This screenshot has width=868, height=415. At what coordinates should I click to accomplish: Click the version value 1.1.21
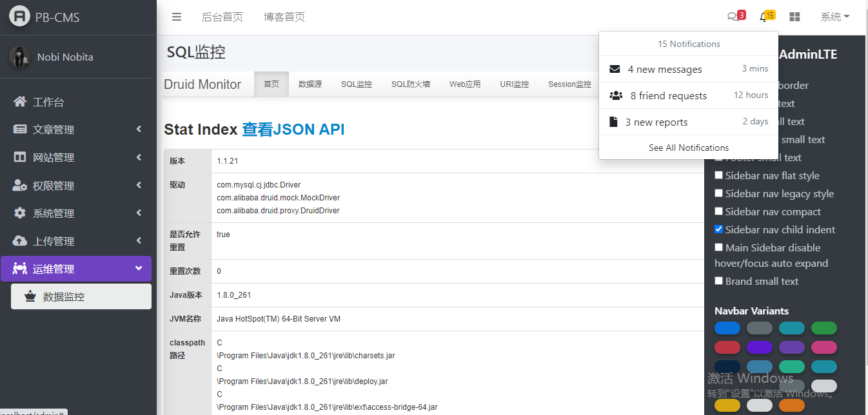pyautogui.click(x=228, y=161)
